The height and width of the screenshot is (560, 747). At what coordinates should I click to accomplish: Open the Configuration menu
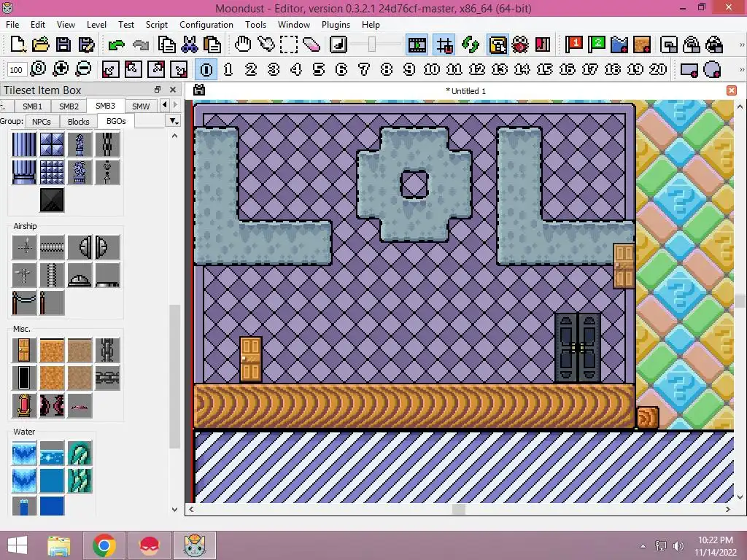[206, 24]
